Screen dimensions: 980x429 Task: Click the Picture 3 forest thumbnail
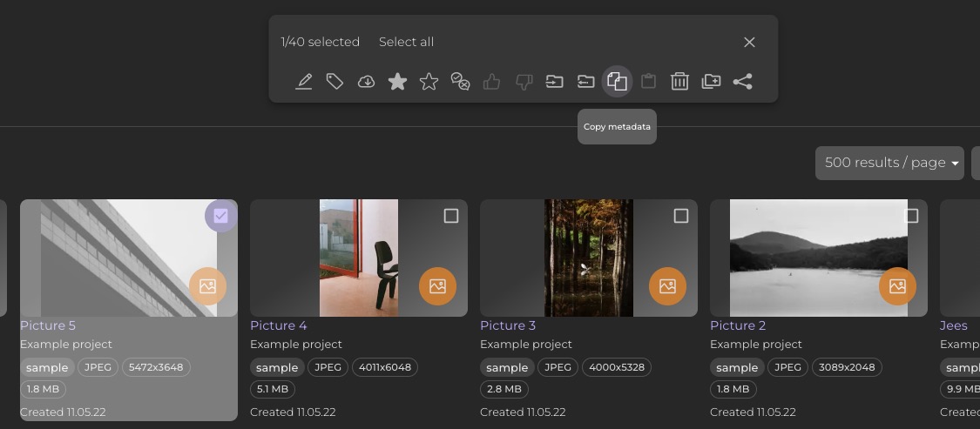[588, 258]
